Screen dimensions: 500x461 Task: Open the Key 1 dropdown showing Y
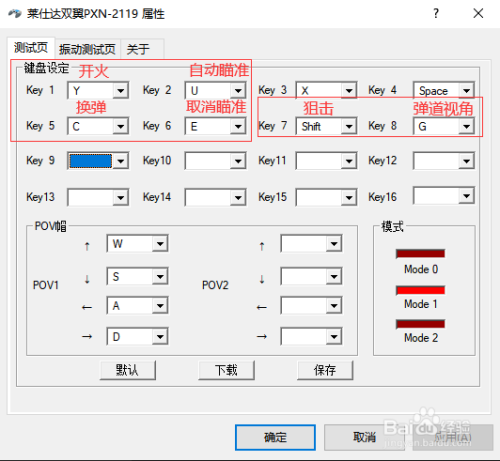[x=98, y=90]
